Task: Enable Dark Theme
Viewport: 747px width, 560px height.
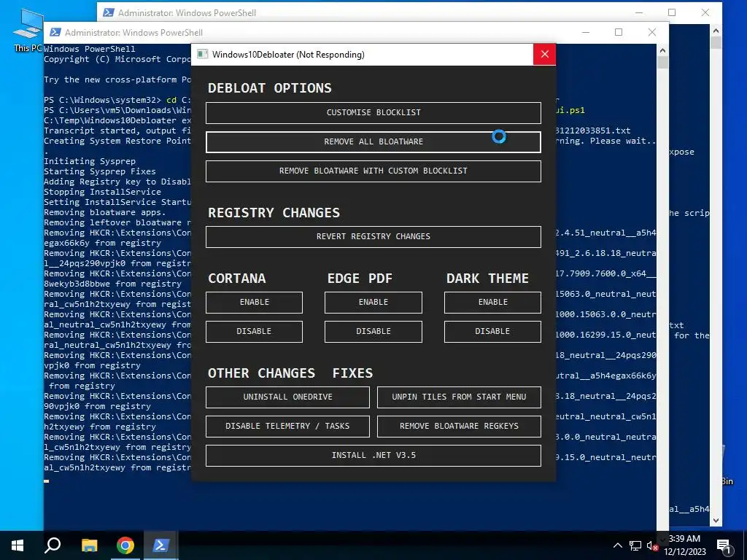Action: pos(492,303)
